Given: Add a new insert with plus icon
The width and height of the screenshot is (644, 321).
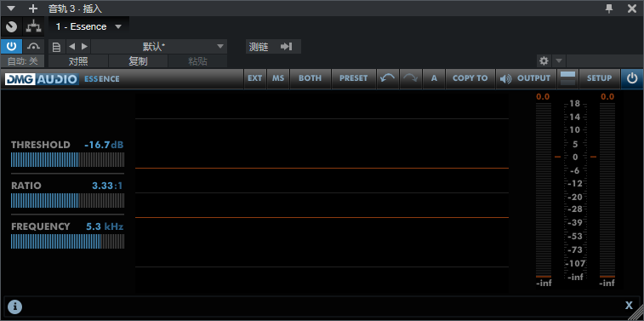Looking at the screenshot, I should coord(33,9).
